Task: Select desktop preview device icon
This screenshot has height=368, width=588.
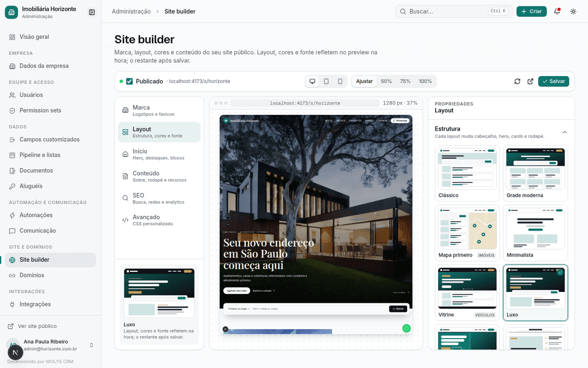Action: click(x=312, y=81)
